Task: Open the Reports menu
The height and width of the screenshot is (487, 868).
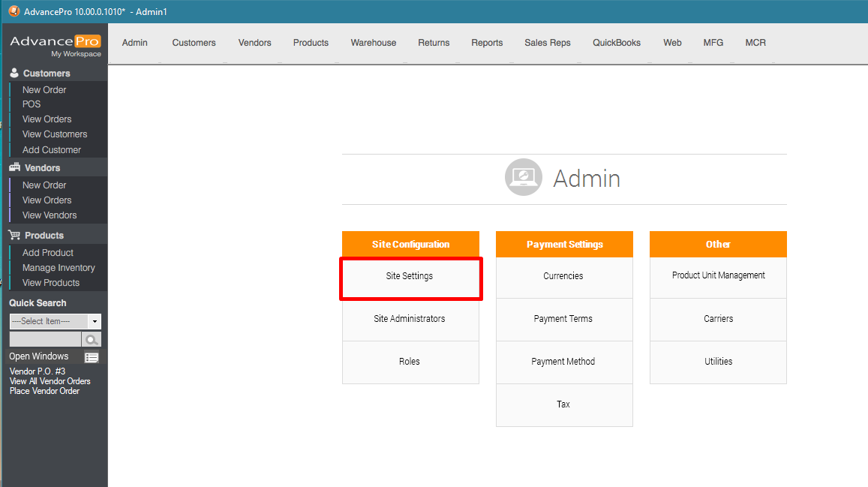Action: (487, 43)
